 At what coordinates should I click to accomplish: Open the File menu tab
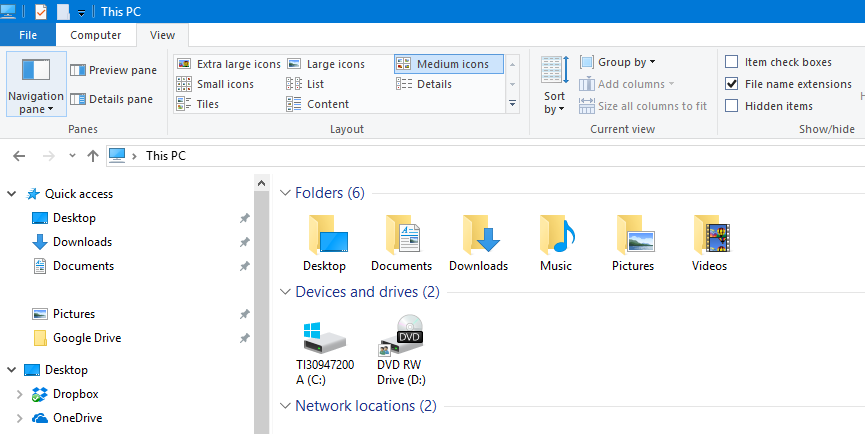(x=29, y=35)
